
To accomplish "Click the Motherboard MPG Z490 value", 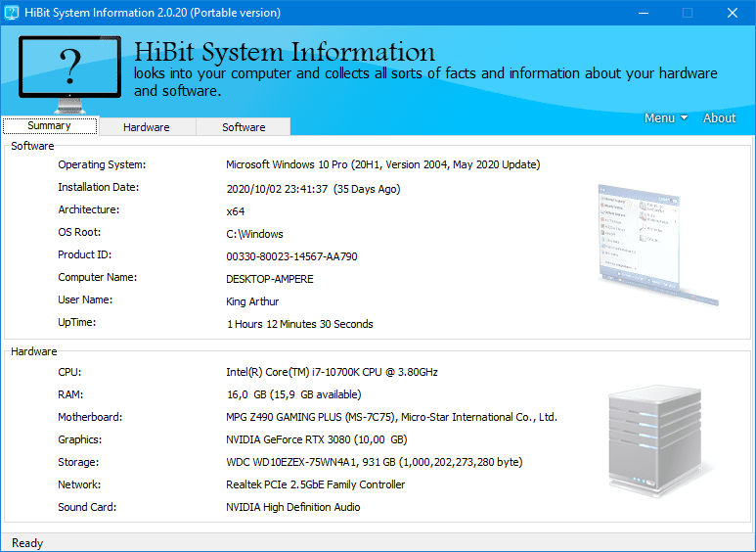I will (391, 418).
